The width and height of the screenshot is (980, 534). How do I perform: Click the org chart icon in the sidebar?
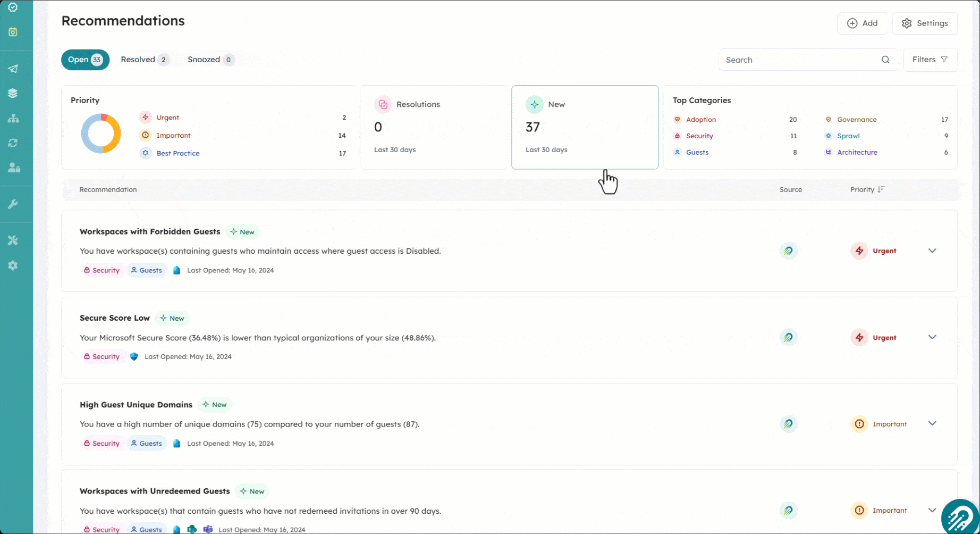pos(12,118)
